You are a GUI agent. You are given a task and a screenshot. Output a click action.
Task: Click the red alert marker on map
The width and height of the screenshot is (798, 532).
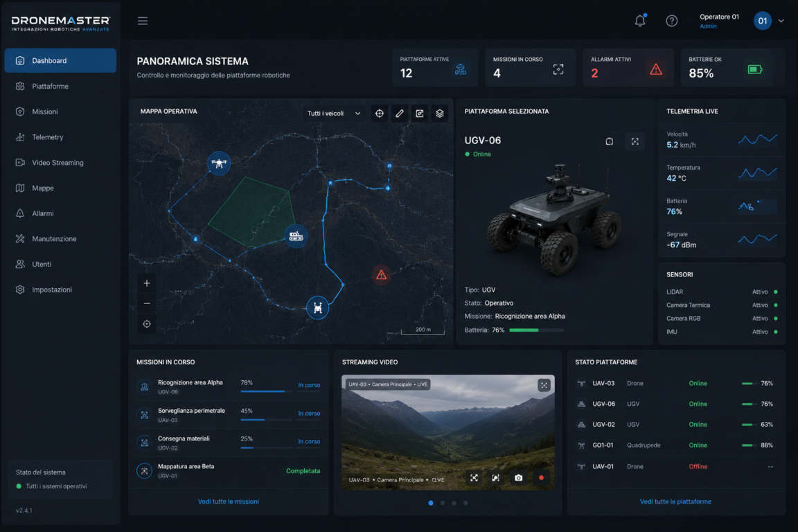tap(381, 276)
